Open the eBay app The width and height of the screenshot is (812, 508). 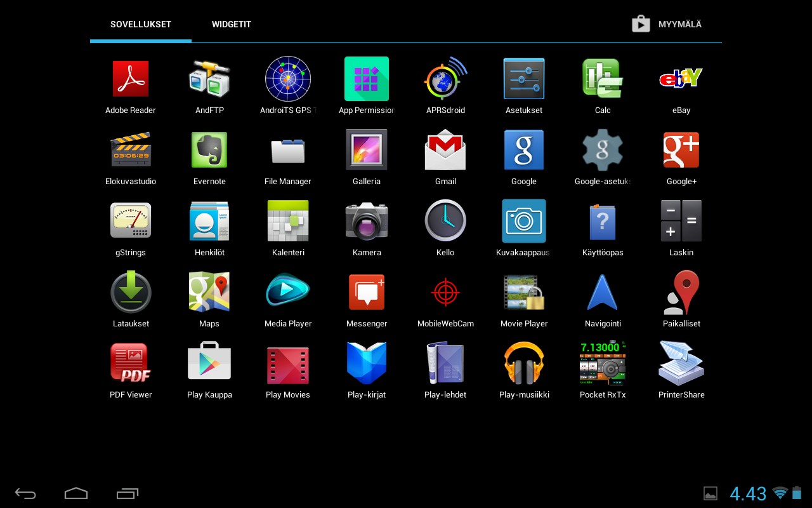(x=681, y=79)
